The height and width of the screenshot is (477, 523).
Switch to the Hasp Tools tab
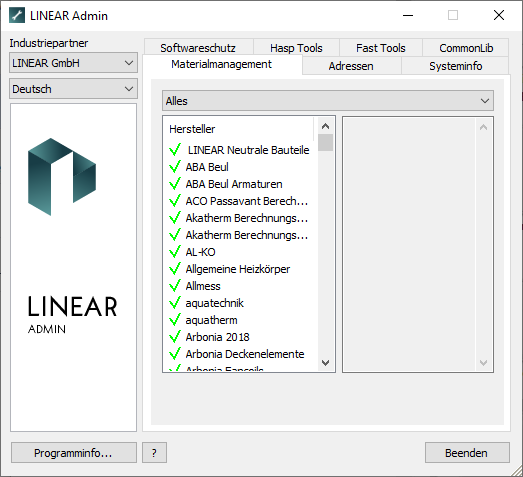click(x=296, y=48)
